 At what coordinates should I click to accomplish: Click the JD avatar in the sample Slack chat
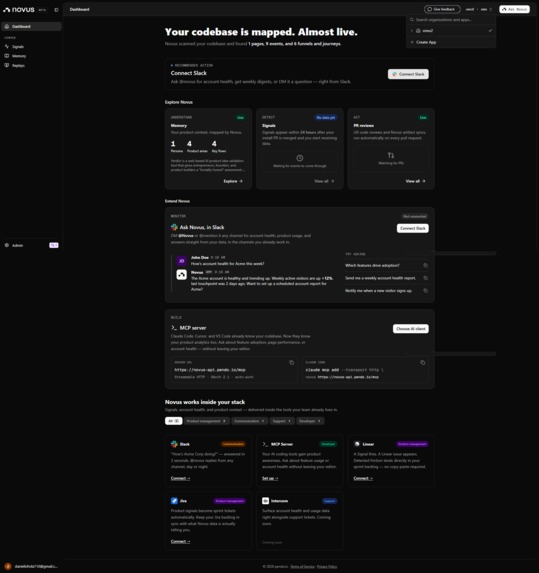(182, 261)
